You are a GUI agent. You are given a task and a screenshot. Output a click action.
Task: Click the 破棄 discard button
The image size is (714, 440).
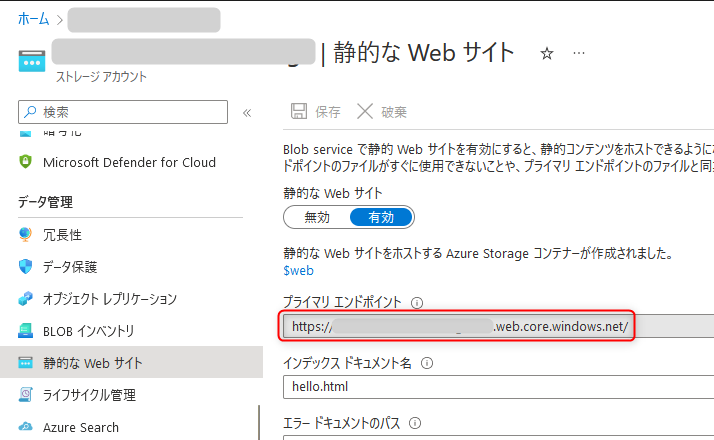382,112
